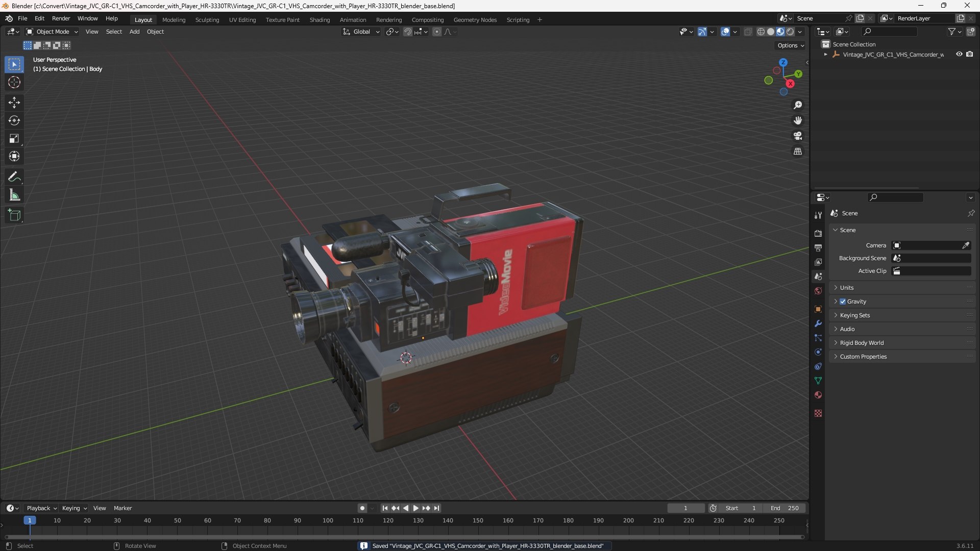The width and height of the screenshot is (980, 551).
Task: Click the pan view hand icon
Action: 798,120
